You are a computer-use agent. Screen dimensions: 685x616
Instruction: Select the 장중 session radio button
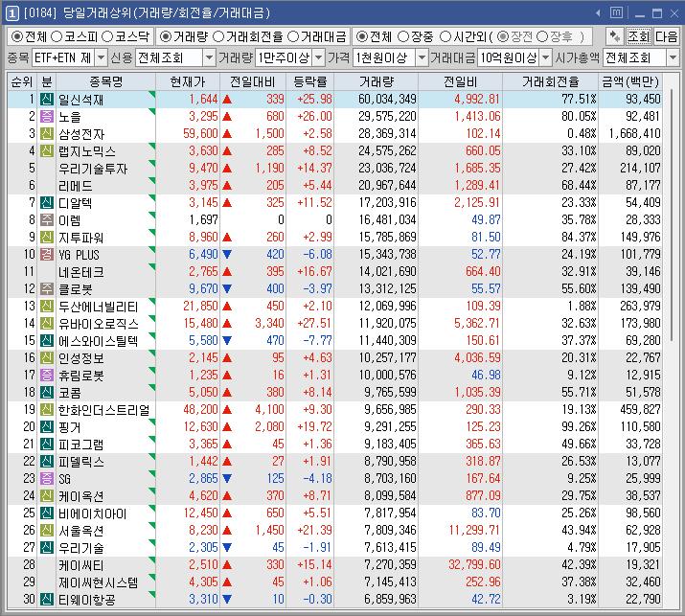[403, 36]
